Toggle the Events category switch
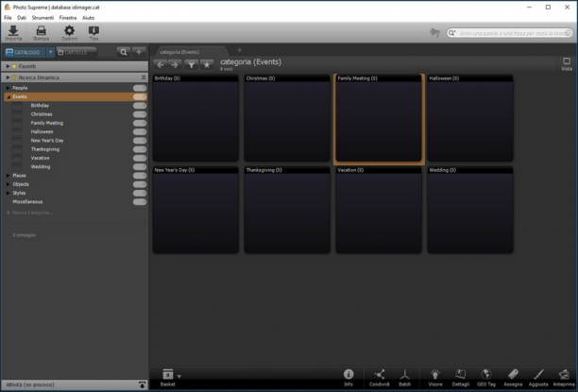This screenshot has width=578, height=392. coord(140,96)
